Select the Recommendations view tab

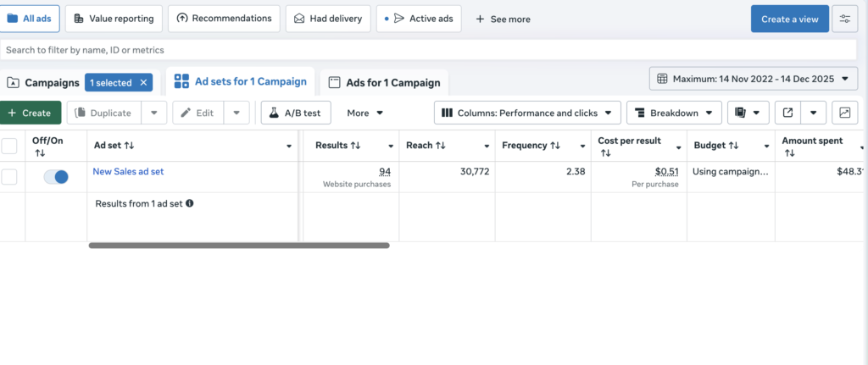tap(224, 18)
